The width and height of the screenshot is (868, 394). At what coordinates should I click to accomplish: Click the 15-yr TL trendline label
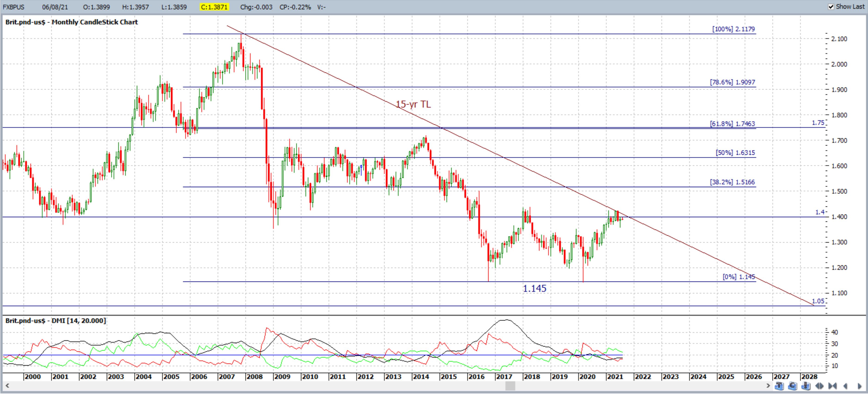pos(413,104)
